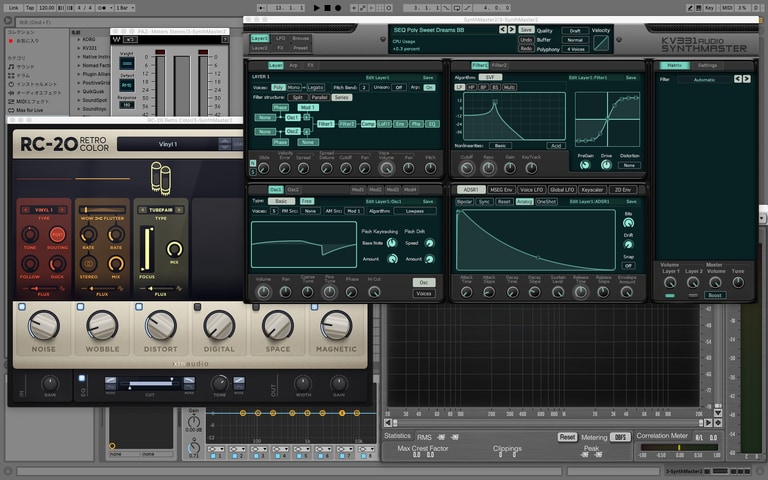The height and width of the screenshot is (480, 768).
Task: Open the Max for Live browser category
Action: pos(25,110)
